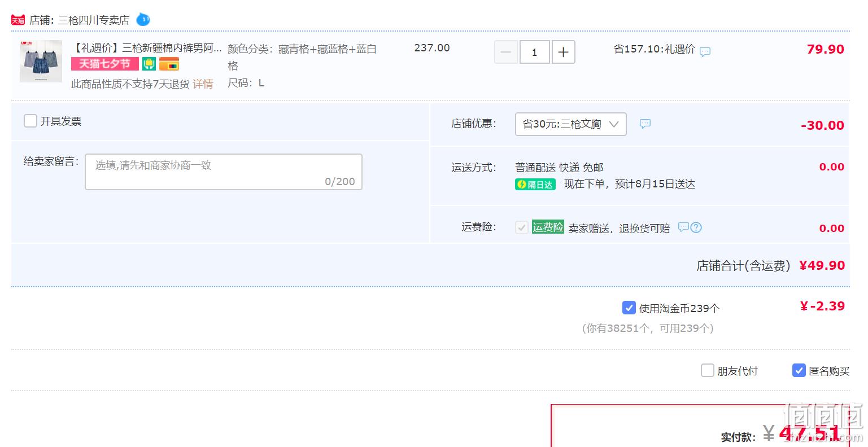The width and height of the screenshot is (868, 447).
Task: Open 详情 link about 7-day return policy
Action: pos(203,84)
